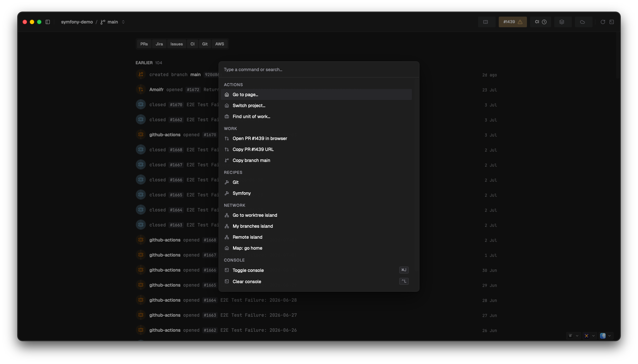Click the briefcase icon beside Find unit of work
Image resolution: width=638 pixels, height=364 pixels.
pyautogui.click(x=227, y=117)
